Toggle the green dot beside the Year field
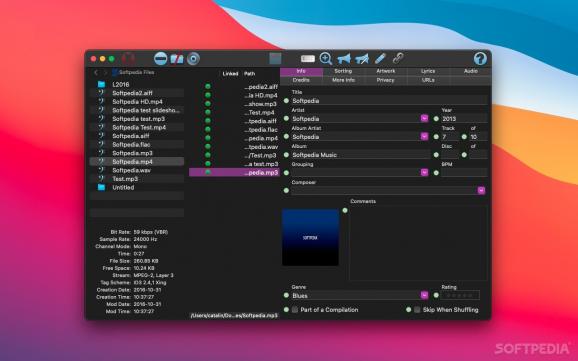This screenshot has height=361, width=578. click(436, 119)
